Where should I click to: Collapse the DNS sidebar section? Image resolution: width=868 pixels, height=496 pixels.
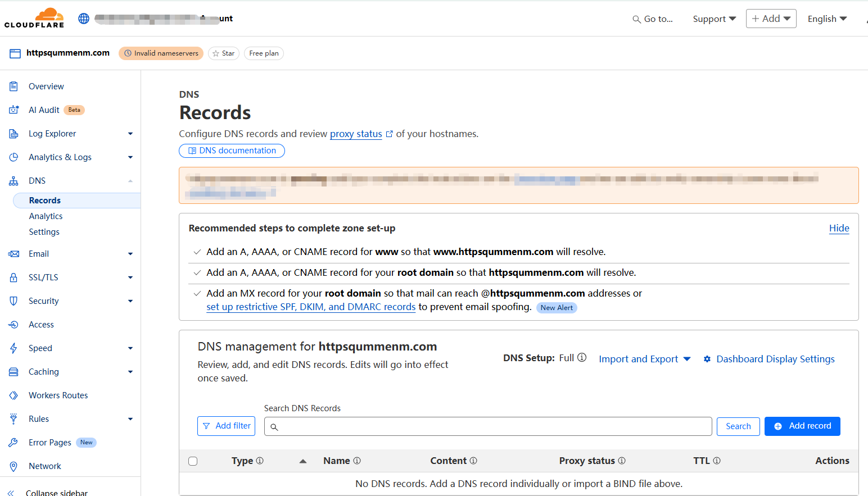coord(130,181)
